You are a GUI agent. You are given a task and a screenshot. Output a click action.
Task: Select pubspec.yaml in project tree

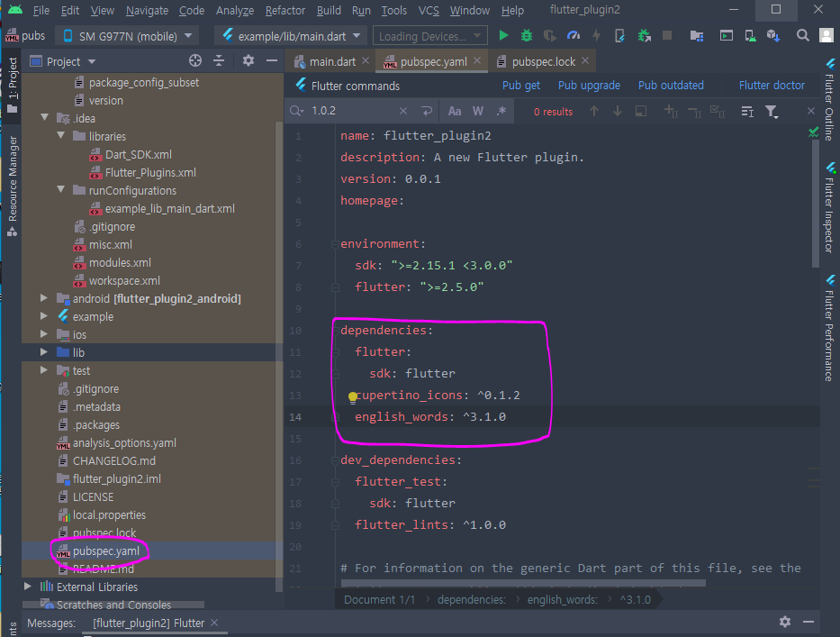[x=105, y=551]
